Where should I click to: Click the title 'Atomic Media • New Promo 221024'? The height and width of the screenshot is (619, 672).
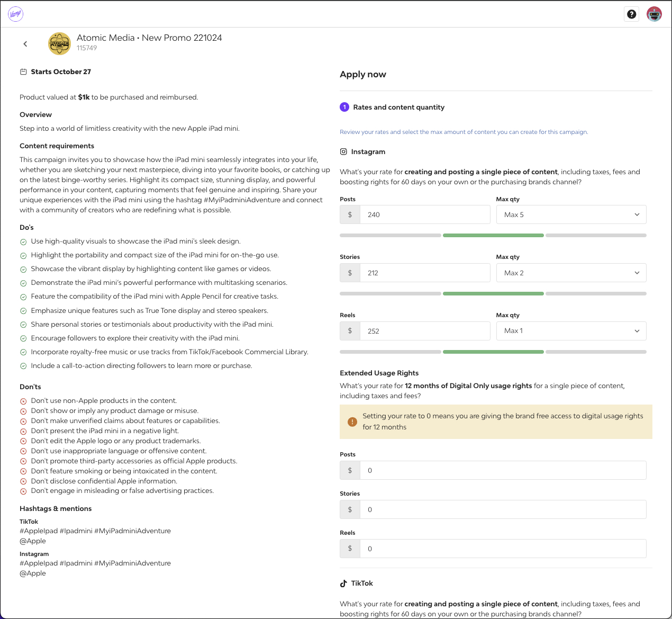click(149, 38)
